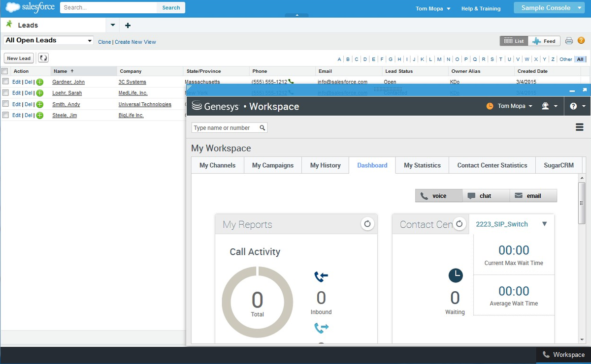Open the Genesys Workspace hamburger menu
The width and height of the screenshot is (591, 364).
pos(580,127)
